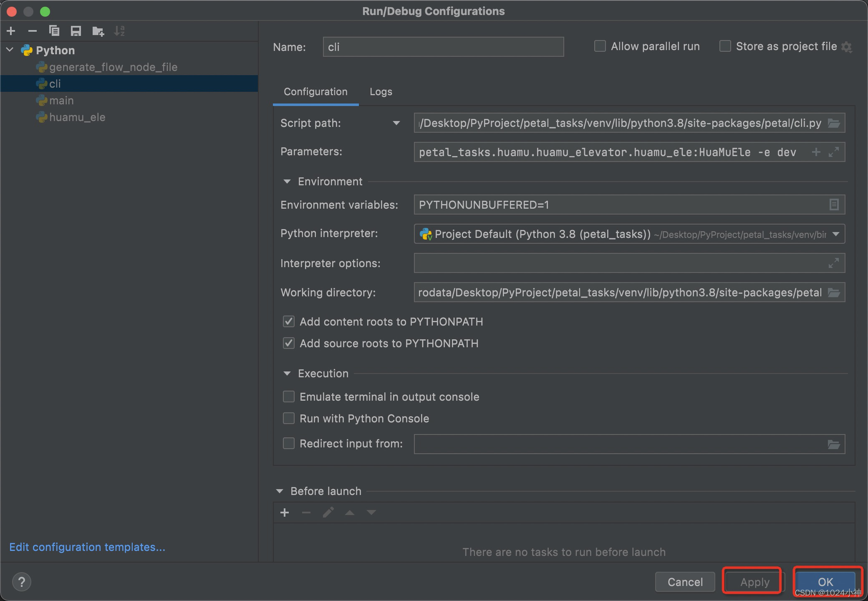
Task: Click the Name input field
Action: click(x=443, y=47)
